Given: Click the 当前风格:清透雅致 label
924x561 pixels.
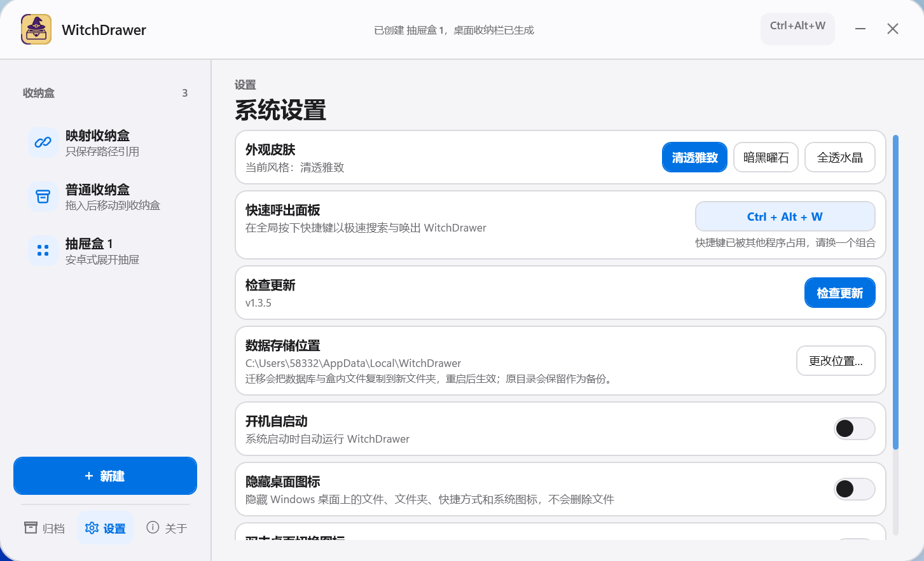Looking at the screenshot, I should point(294,167).
